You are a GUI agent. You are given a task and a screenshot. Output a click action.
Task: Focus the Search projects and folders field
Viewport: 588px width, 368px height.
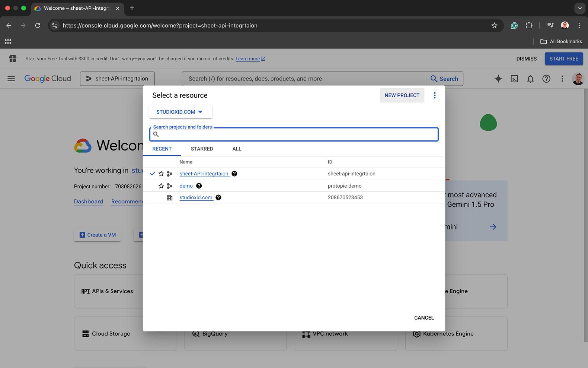(294, 134)
